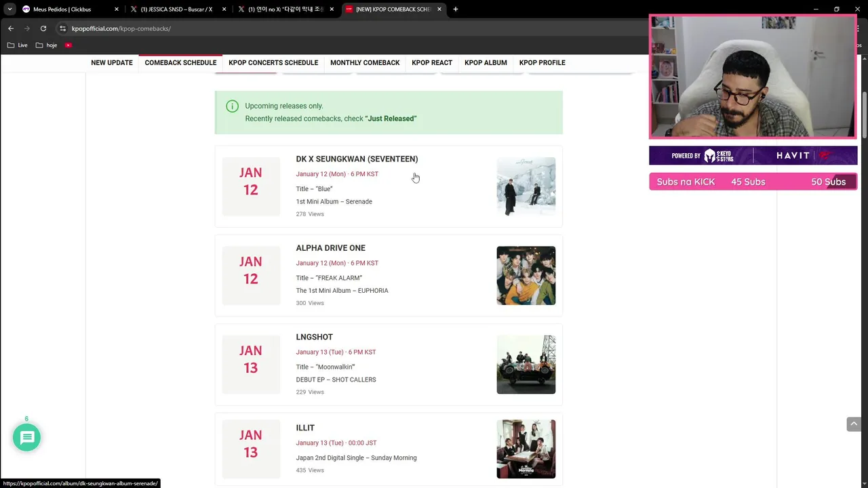Open a new browser tab with plus

[456, 9]
